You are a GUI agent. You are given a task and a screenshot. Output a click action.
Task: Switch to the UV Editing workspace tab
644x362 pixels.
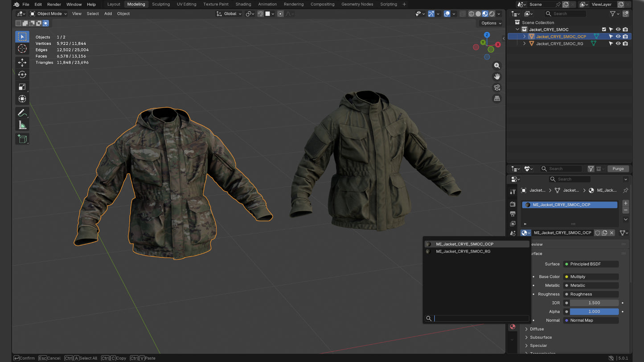pos(186,4)
